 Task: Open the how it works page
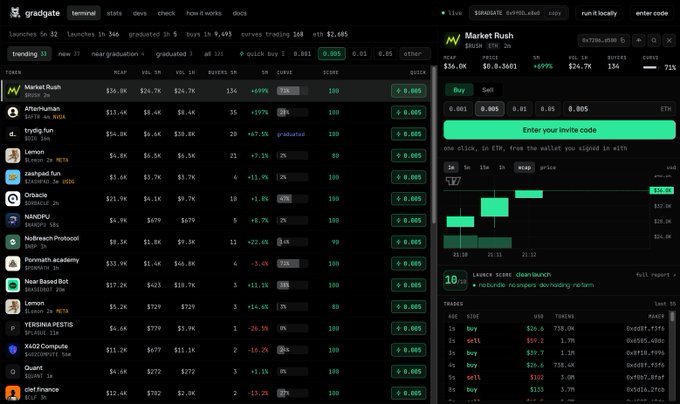[x=204, y=13]
